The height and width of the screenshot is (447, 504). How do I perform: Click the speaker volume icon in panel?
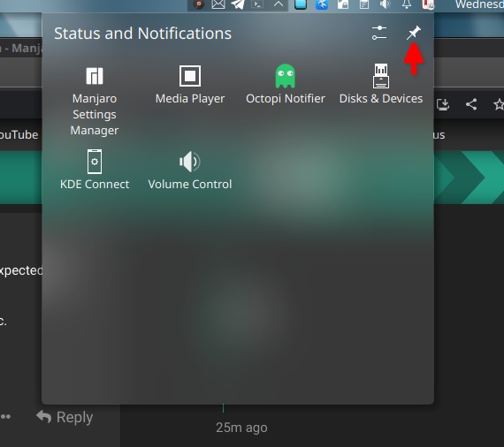pyautogui.click(x=385, y=4)
